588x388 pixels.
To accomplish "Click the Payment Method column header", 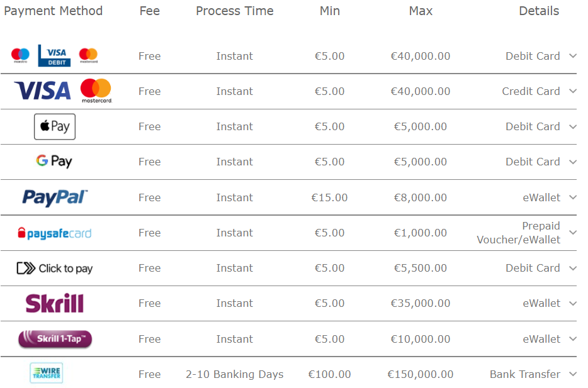I will pos(54,11).
